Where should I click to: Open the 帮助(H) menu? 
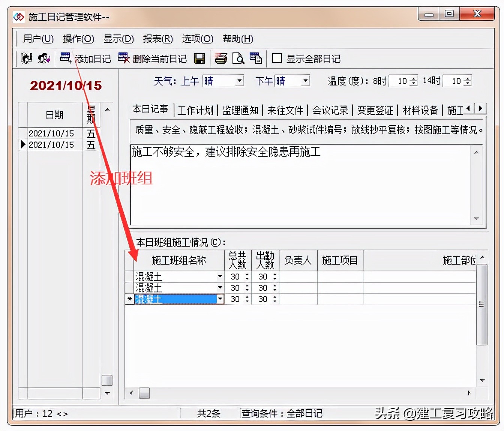[x=238, y=39]
